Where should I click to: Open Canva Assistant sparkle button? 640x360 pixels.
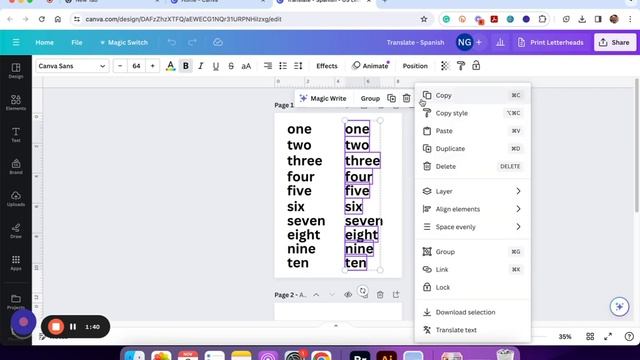620,307
